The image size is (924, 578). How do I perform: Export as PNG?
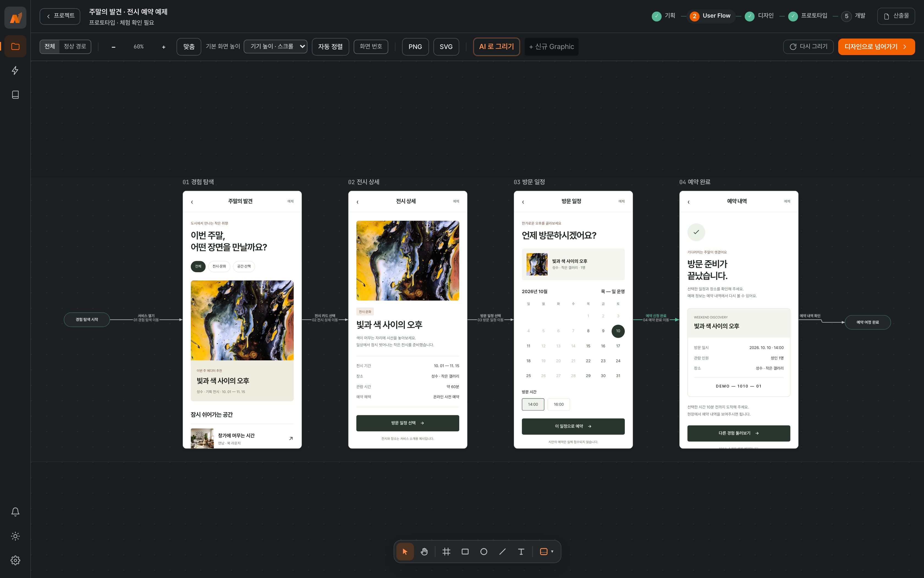click(x=415, y=47)
